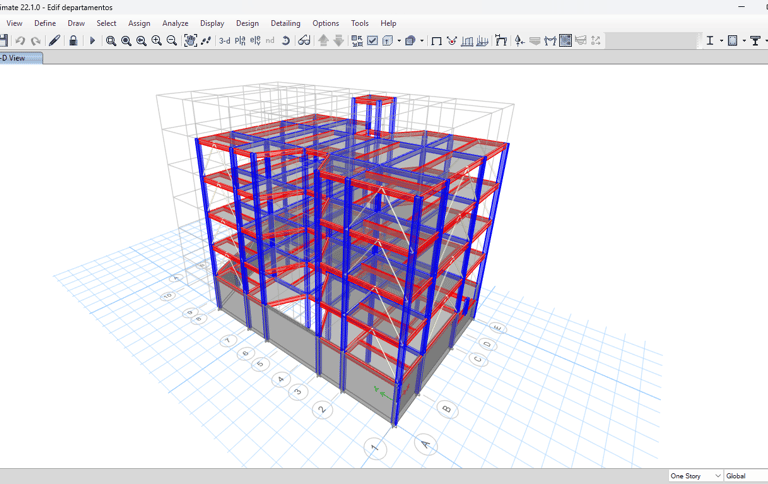The height and width of the screenshot is (484, 768).
Task: Toggle the Lock Model padlock
Action: (73, 41)
